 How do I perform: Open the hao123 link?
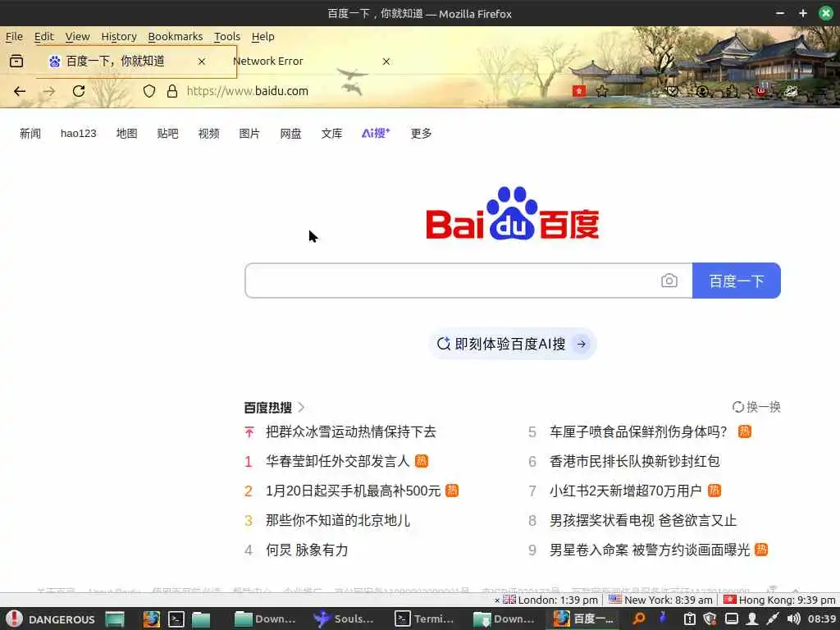coord(78,134)
